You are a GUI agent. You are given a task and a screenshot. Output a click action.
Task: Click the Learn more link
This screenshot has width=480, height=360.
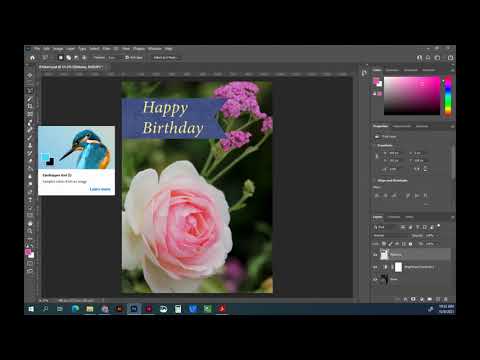[100, 189]
